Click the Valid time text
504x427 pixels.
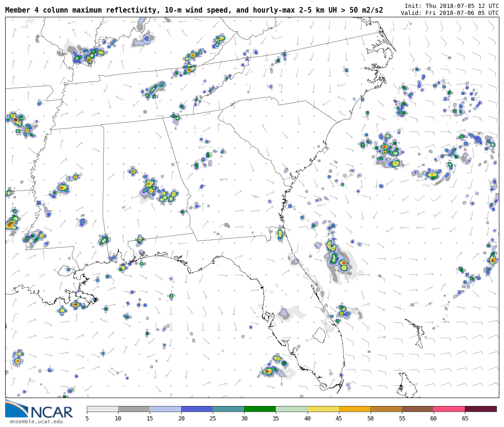[x=449, y=13]
